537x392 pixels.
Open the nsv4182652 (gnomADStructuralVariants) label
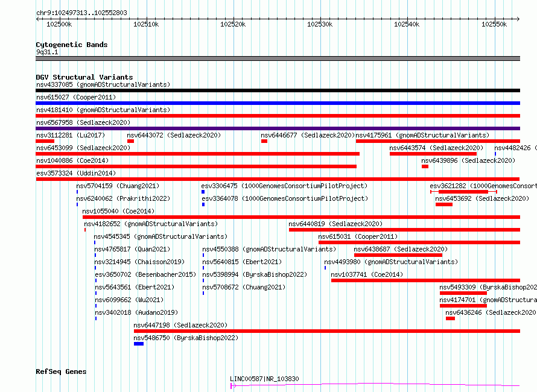click(x=151, y=224)
